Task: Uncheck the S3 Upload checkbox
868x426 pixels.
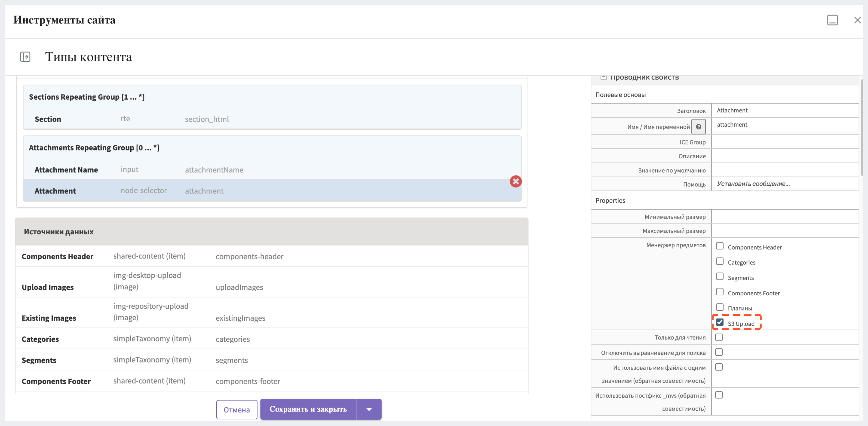Action: pyautogui.click(x=719, y=322)
